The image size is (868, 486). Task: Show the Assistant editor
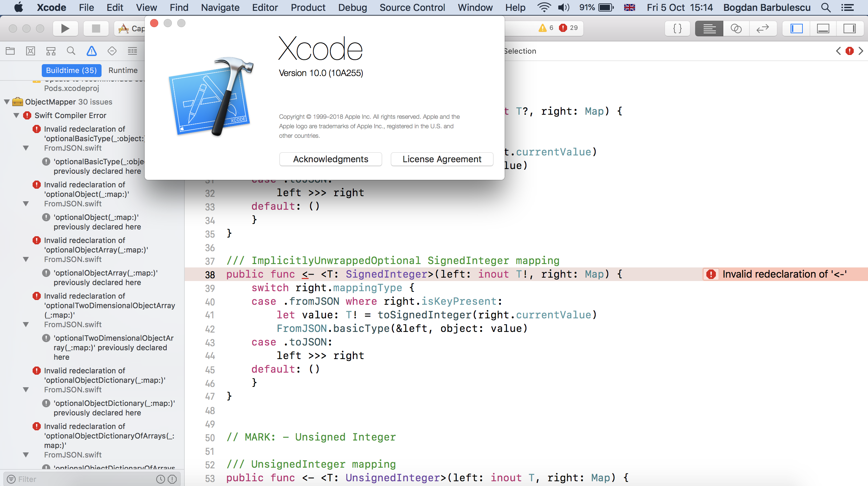[736, 29]
